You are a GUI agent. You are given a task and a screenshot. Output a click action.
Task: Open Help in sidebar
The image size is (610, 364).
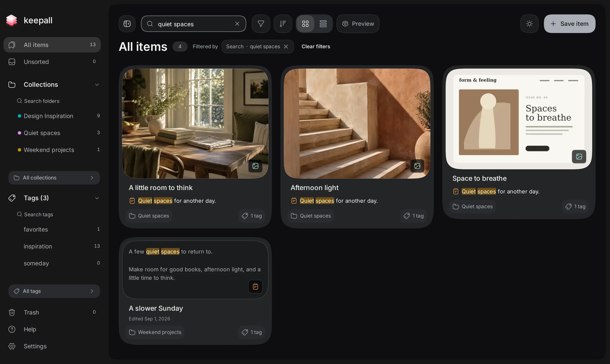(x=52, y=329)
